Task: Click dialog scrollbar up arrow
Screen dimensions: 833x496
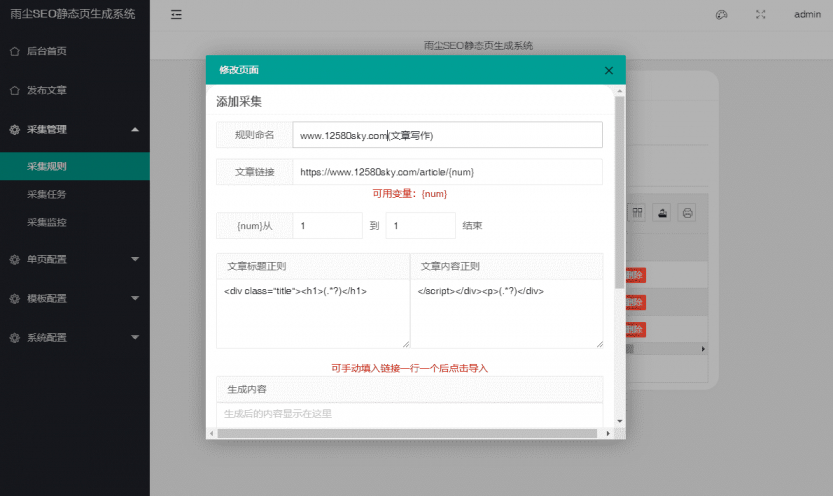Action: [619, 91]
